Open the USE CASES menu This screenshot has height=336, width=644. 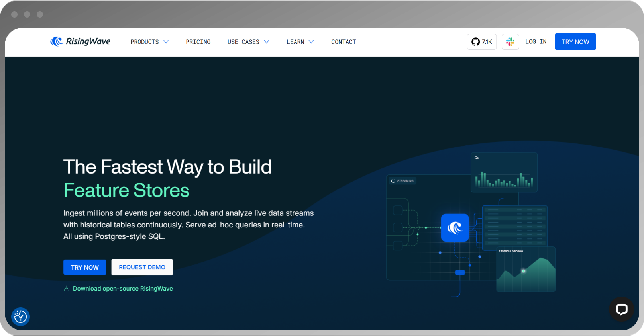click(243, 42)
